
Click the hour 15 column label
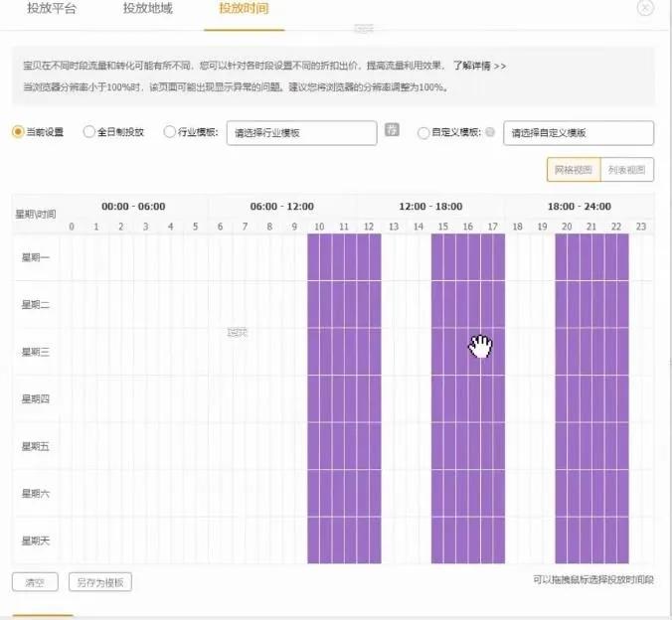coord(443,227)
